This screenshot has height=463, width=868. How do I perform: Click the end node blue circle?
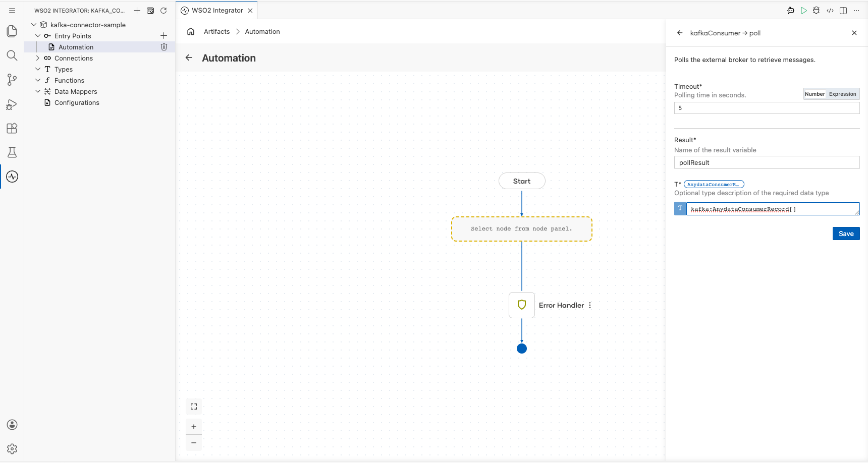522,349
